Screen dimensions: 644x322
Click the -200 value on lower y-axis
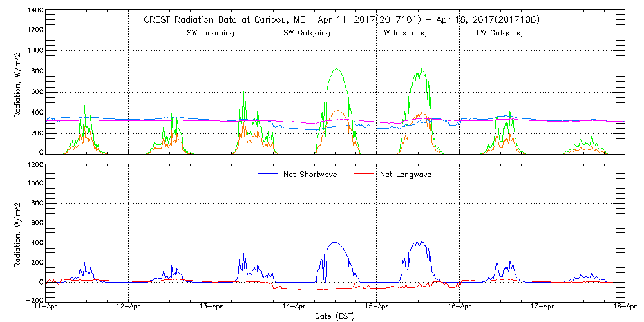(x=34, y=301)
